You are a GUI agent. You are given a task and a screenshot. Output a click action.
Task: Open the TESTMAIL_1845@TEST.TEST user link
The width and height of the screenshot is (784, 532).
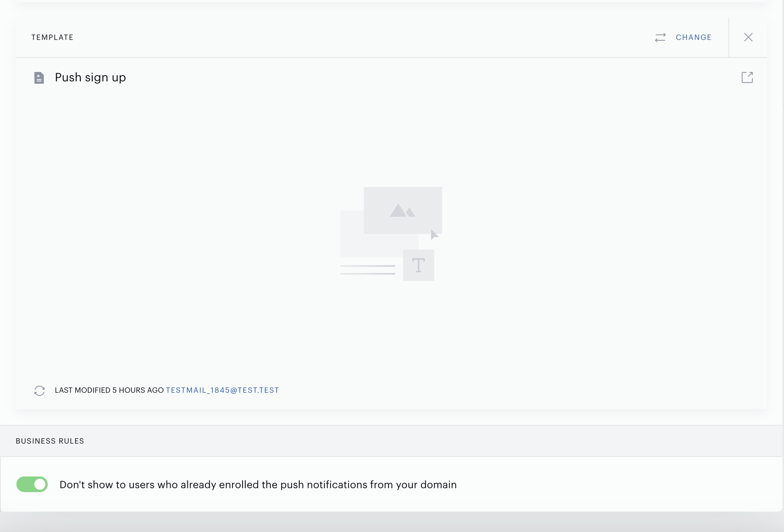click(222, 390)
